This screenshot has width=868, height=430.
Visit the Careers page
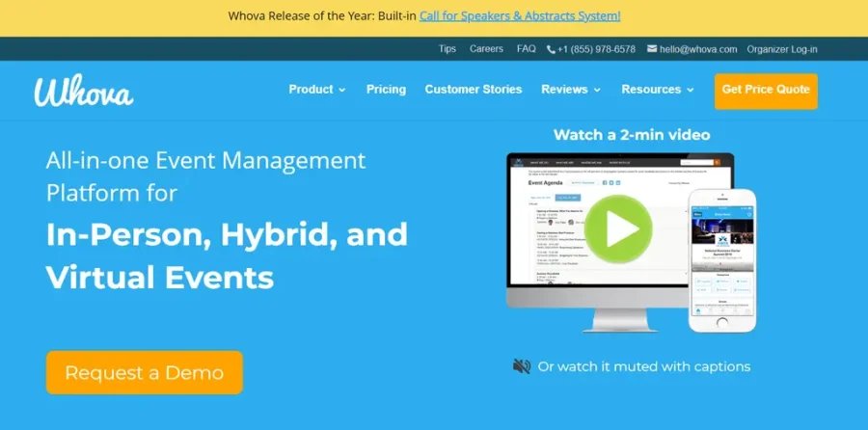click(x=486, y=49)
